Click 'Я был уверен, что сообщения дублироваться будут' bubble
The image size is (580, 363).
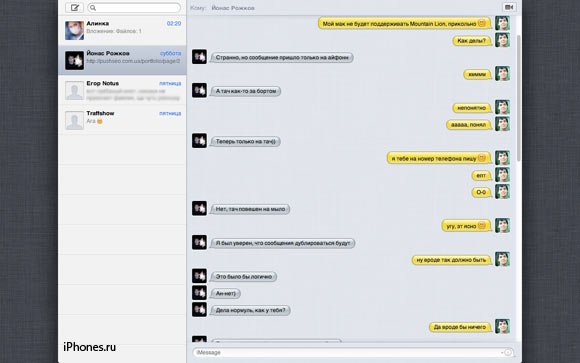283,243
